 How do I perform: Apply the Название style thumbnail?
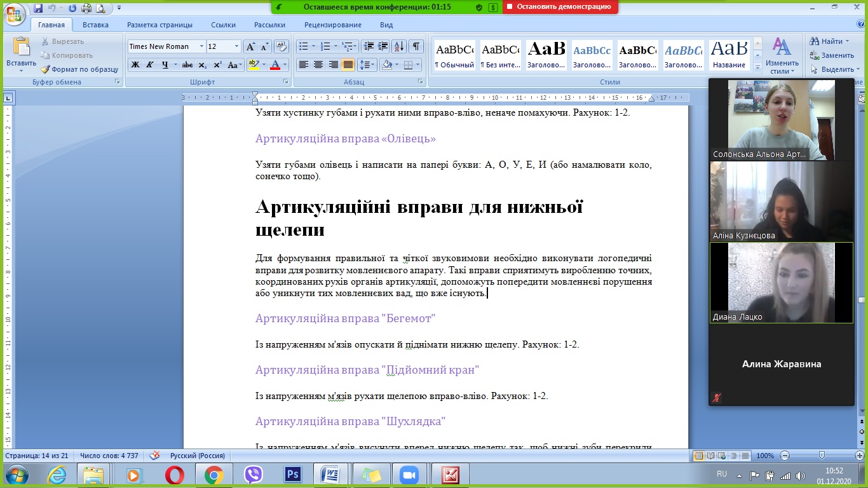tap(729, 55)
